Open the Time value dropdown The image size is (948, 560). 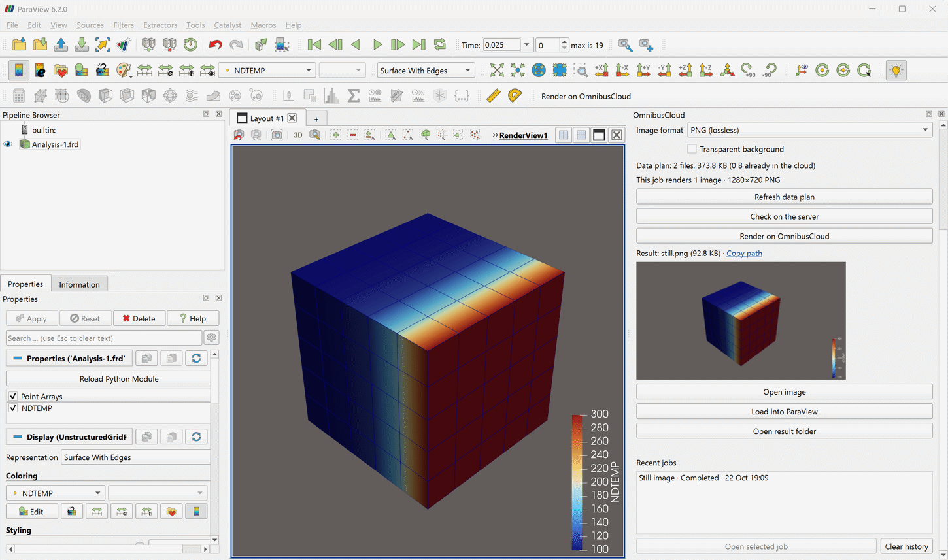(526, 44)
